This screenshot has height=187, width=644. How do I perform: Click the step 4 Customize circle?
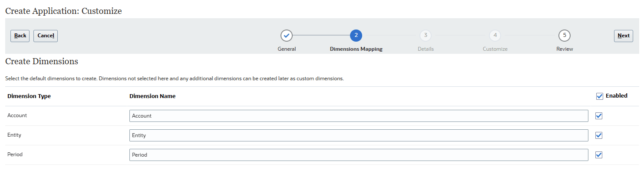tap(495, 36)
